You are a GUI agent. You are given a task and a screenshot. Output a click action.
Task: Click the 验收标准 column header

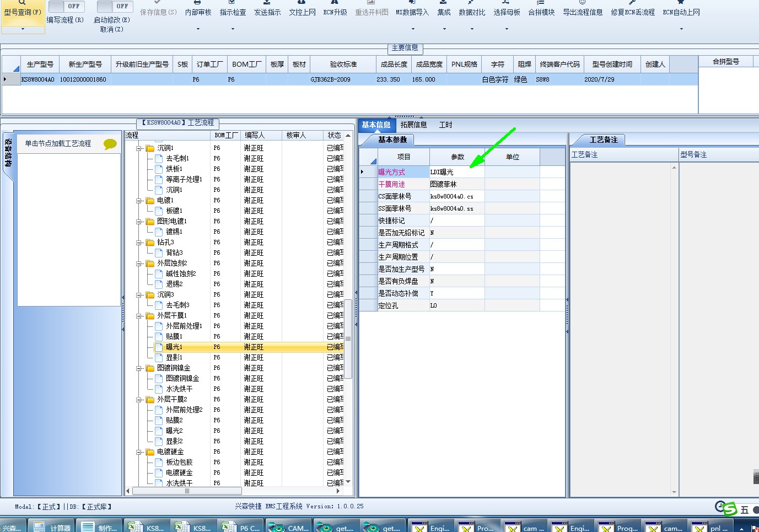pyautogui.click(x=343, y=65)
